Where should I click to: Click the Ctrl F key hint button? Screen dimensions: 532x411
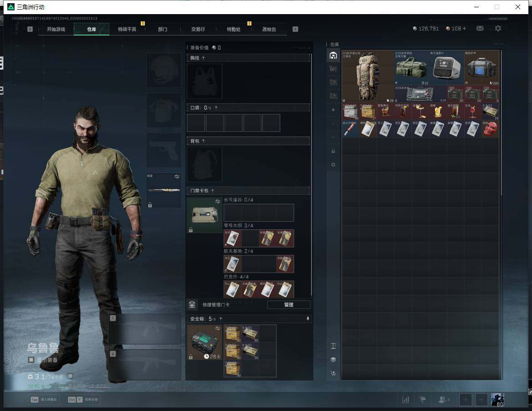(83, 400)
